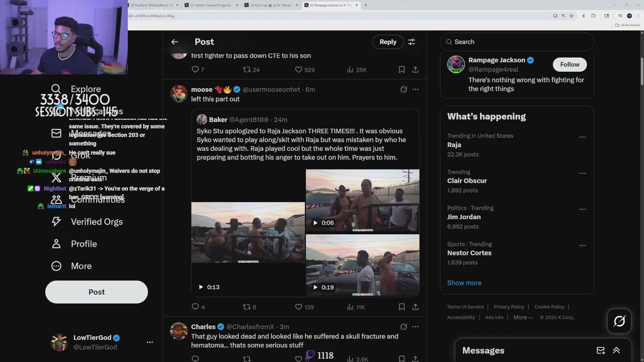Open the Accessibility footer link
This screenshot has width=644, height=362.
tap(461, 317)
